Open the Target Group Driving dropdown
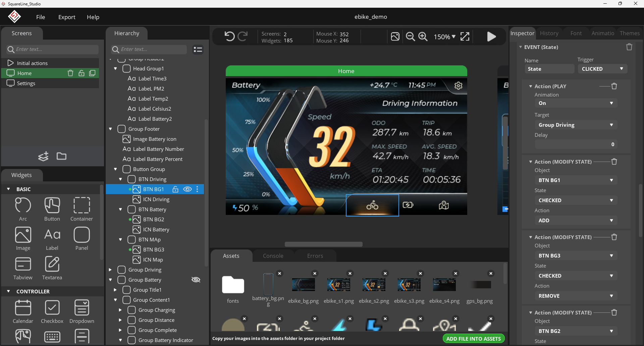The width and height of the screenshot is (644, 346). 576,125
